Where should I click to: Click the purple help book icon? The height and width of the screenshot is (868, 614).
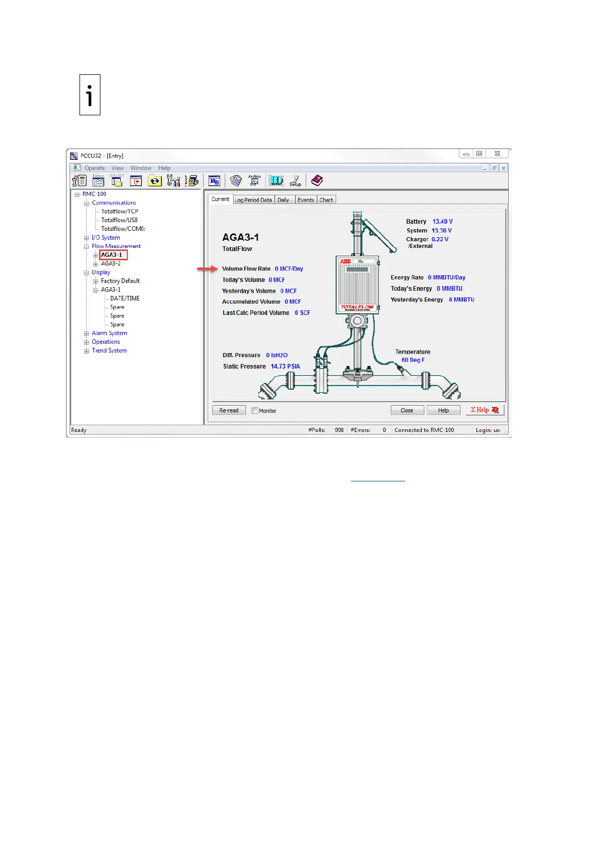coord(317,180)
